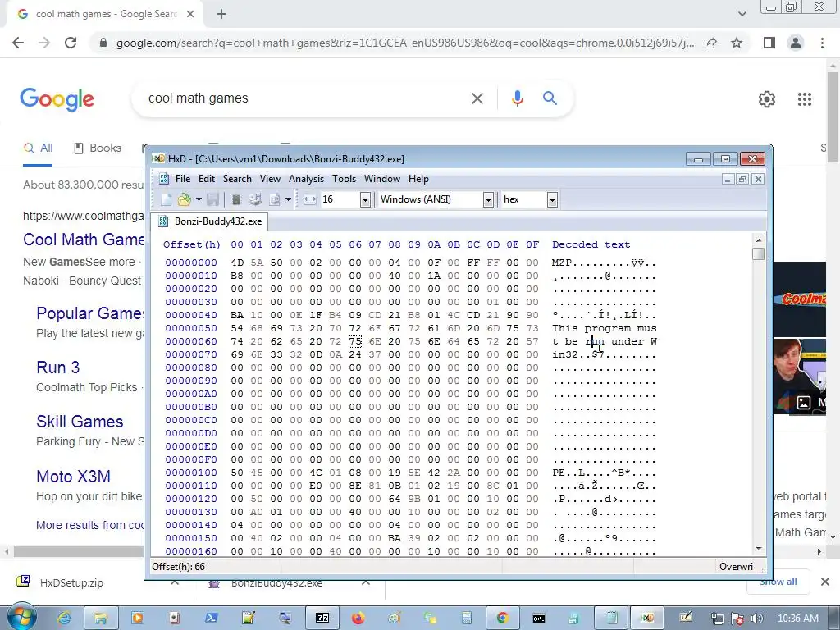Toggle the Chrome side panel icon
840x630 pixels.
pos(769,43)
